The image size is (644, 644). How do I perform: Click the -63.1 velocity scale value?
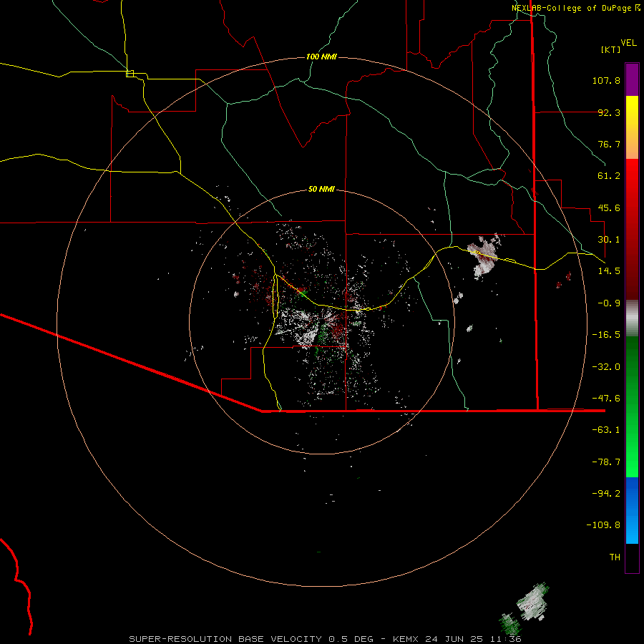(606, 430)
